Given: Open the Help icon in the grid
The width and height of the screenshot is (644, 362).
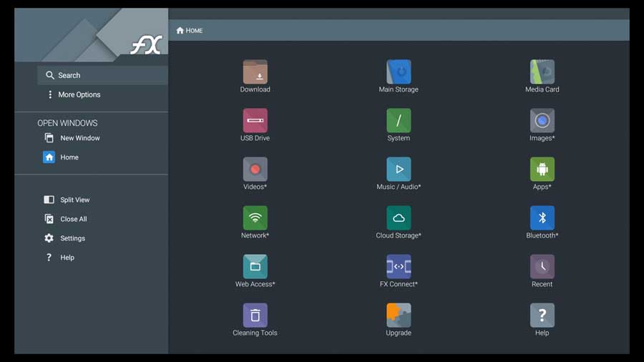Looking at the screenshot, I should point(542,315).
